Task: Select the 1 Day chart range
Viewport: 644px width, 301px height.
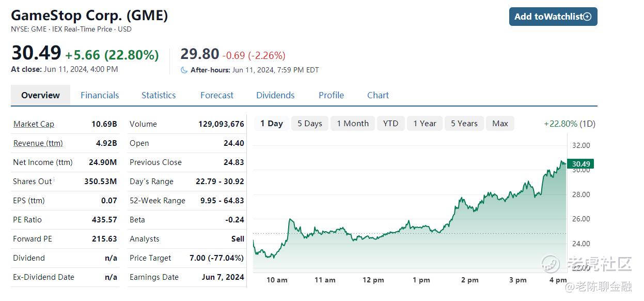Action: [272, 124]
